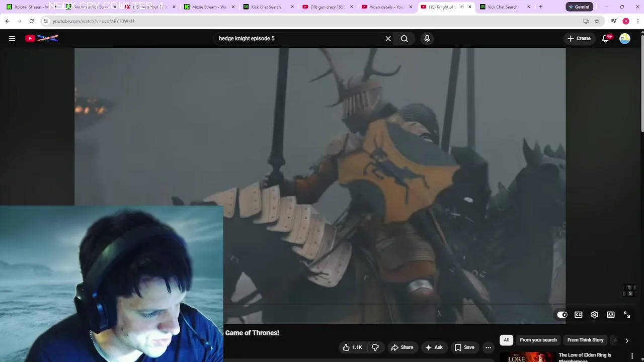View site information icon in address bar
This screenshot has width=644, height=362.
(x=46, y=21)
